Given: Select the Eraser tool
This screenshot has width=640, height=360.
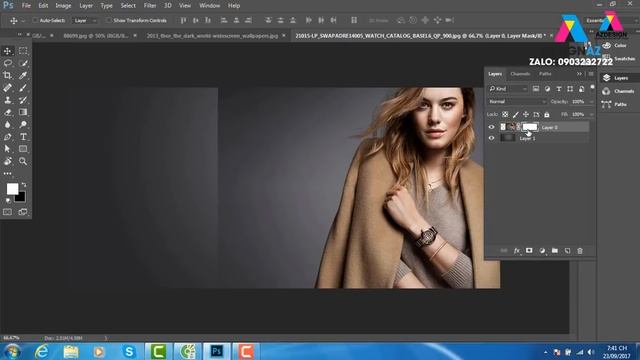Looking at the screenshot, I should click(7, 112).
